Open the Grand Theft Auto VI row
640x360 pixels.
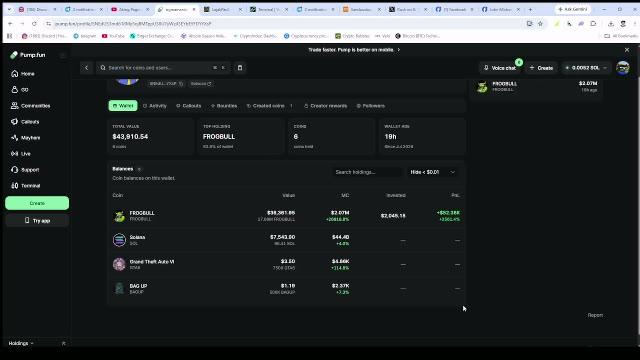[x=286, y=264]
